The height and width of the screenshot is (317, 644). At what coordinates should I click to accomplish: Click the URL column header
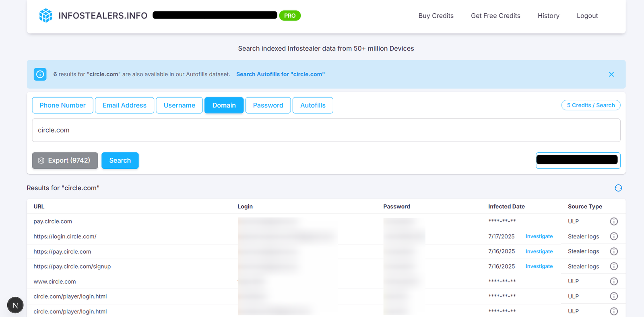pyautogui.click(x=39, y=206)
